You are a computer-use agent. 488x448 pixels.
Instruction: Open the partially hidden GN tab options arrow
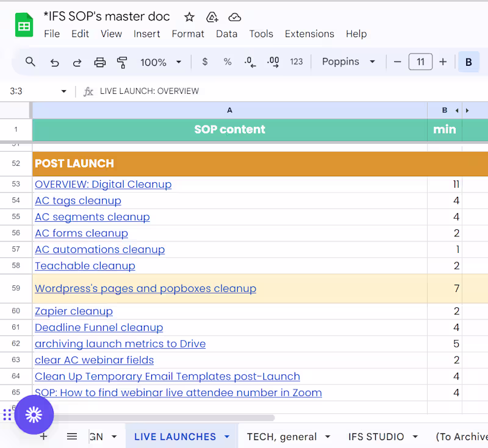point(114,437)
